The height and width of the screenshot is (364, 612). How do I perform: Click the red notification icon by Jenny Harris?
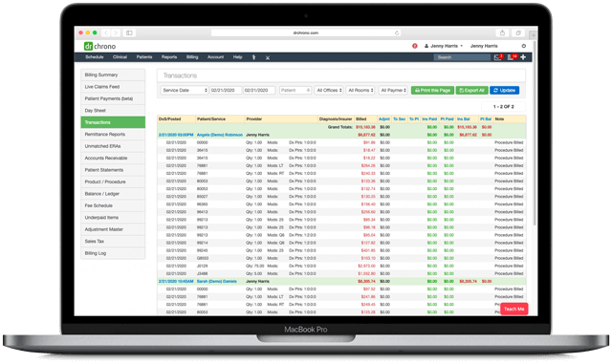[x=415, y=46]
